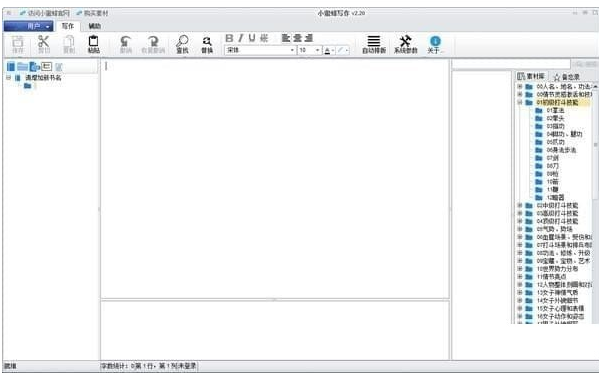Switch to the 辅助 ribbon tab
The height and width of the screenshot is (375, 599).
point(95,26)
